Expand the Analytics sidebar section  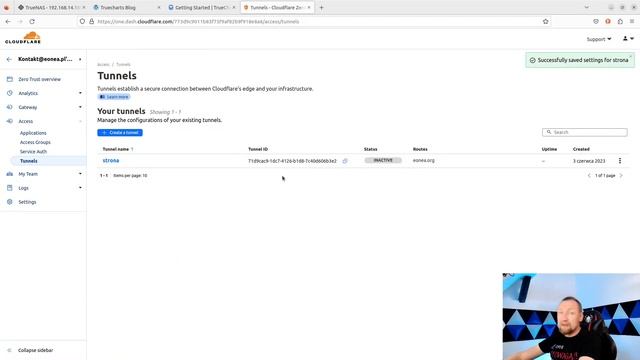pos(80,93)
